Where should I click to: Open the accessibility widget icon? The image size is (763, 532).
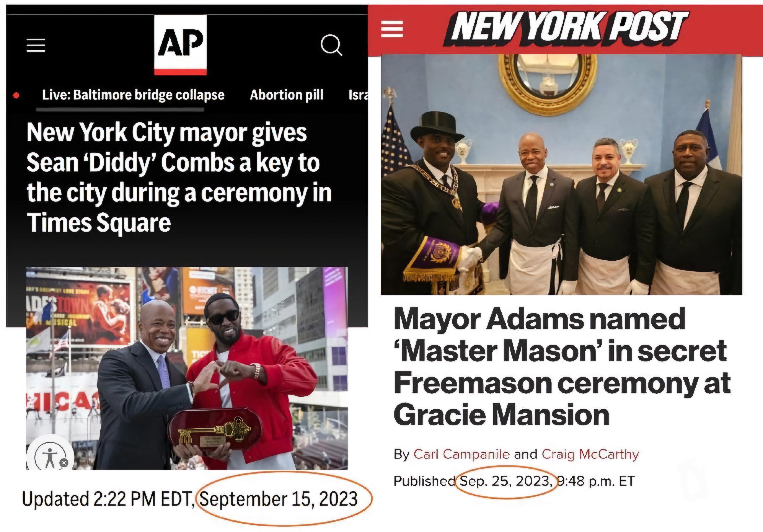[x=50, y=455]
